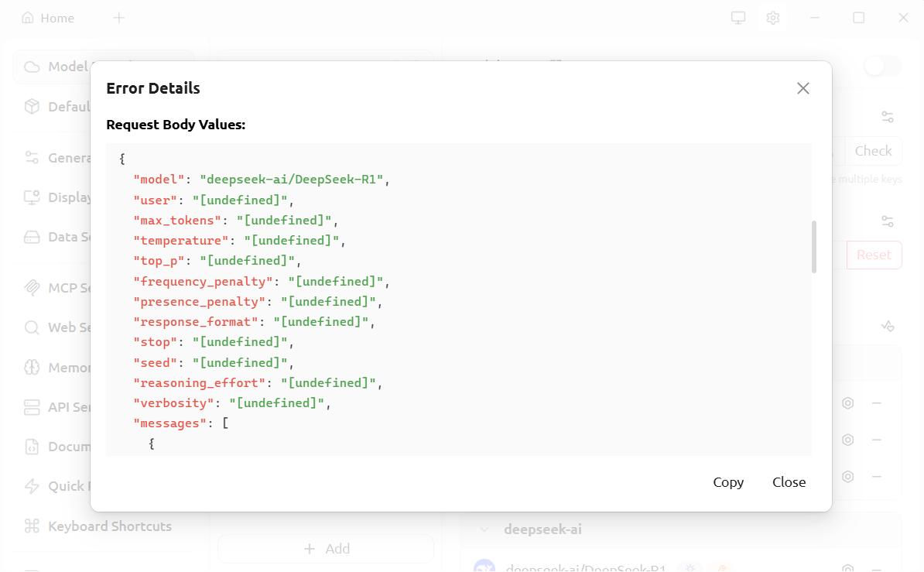924x572 pixels.
Task: Open API key settings sliders icon
Action: 888,117
